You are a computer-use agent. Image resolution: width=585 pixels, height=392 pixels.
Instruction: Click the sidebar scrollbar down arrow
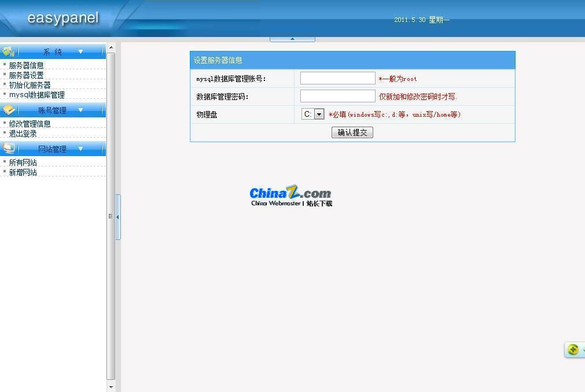pyautogui.click(x=111, y=387)
